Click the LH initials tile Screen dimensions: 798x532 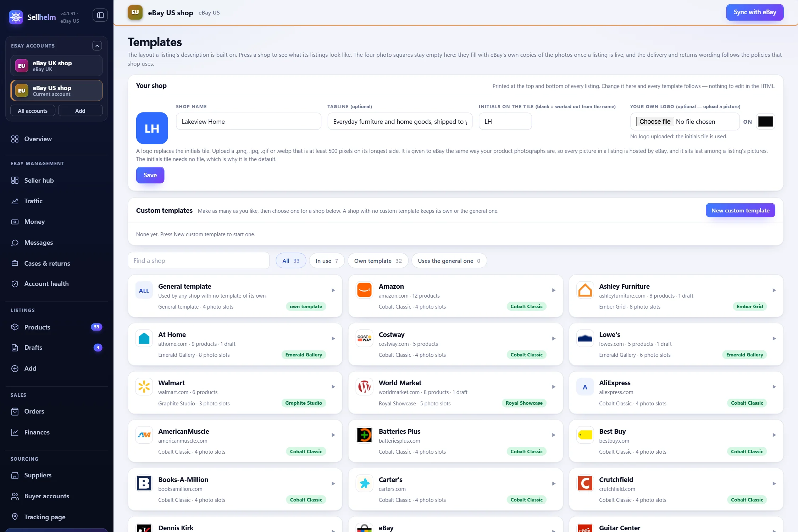point(152,128)
